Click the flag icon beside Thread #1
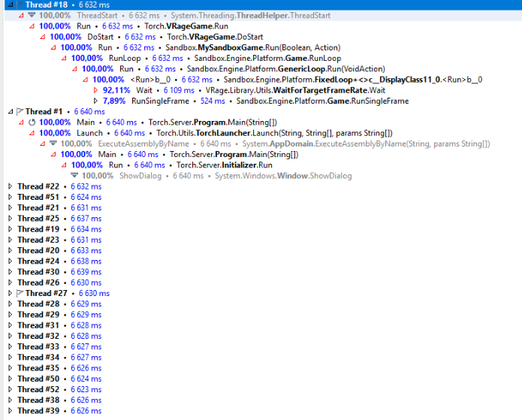 (20, 111)
